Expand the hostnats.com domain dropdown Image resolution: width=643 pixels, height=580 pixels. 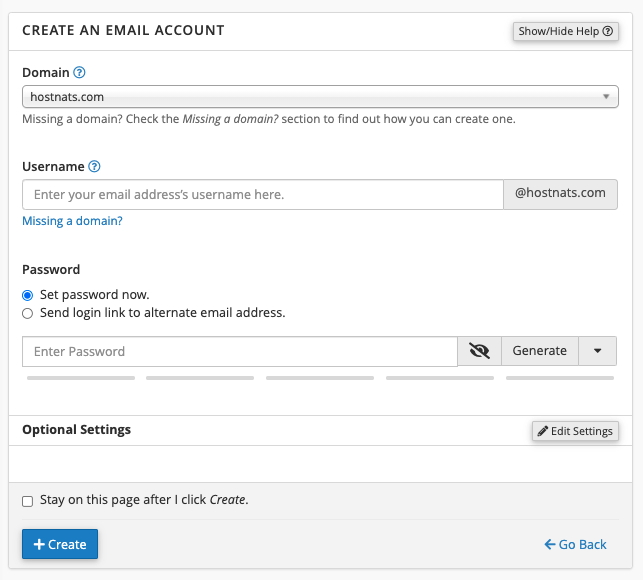[320, 97]
